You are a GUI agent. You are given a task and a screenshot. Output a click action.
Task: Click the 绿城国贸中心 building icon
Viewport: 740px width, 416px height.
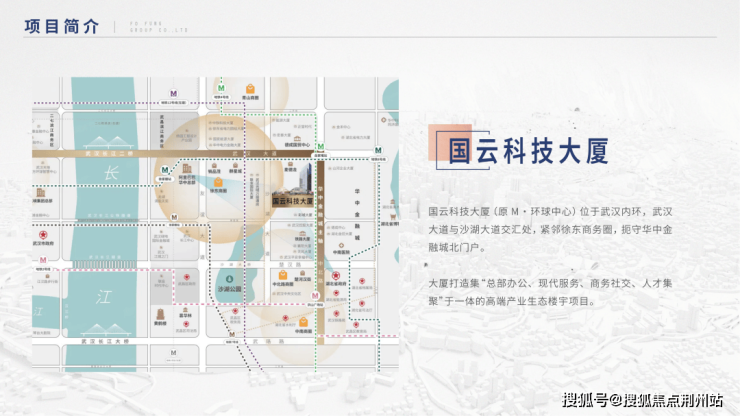[297, 138]
